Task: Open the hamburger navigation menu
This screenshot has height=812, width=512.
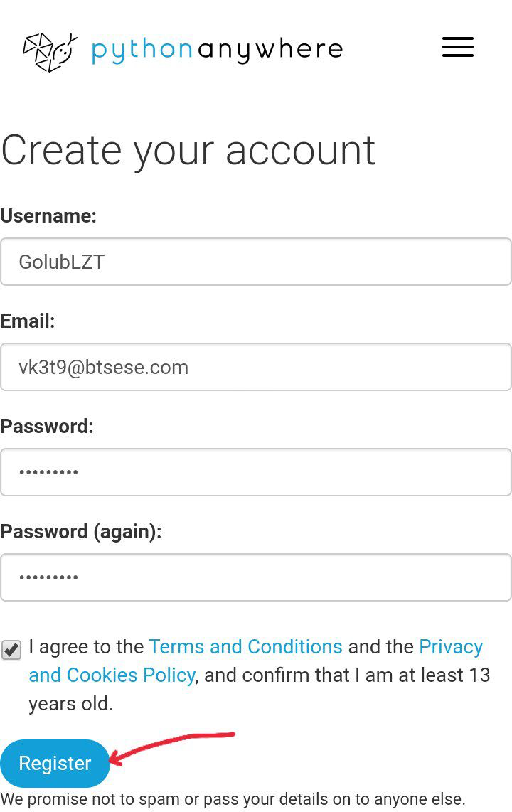Action: (457, 48)
